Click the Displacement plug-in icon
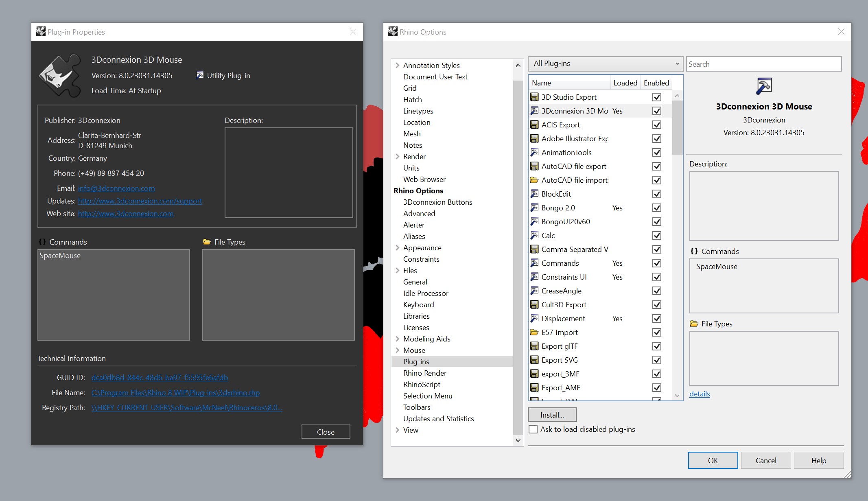Viewport: 868px width, 501px height. (x=534, y=318)
